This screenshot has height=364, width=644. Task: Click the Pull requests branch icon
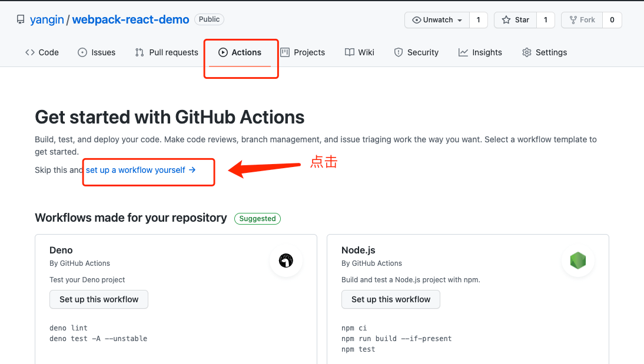point(140,52)
